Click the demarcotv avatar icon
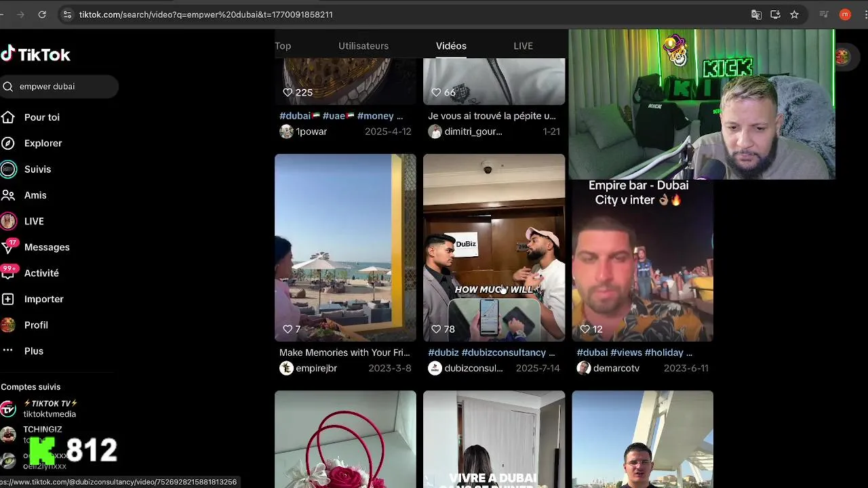 (x=583, y=368)
